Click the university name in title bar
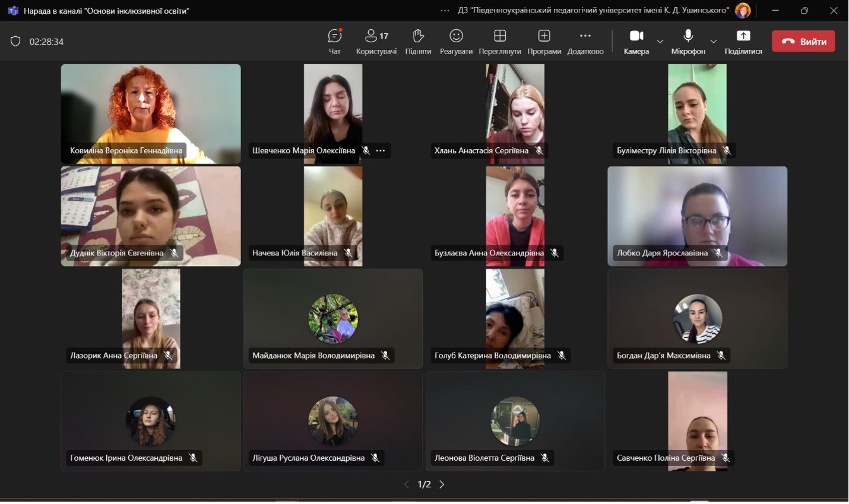Screen dimensions: 849x504 pyautogui.click(x=594, y=11)
